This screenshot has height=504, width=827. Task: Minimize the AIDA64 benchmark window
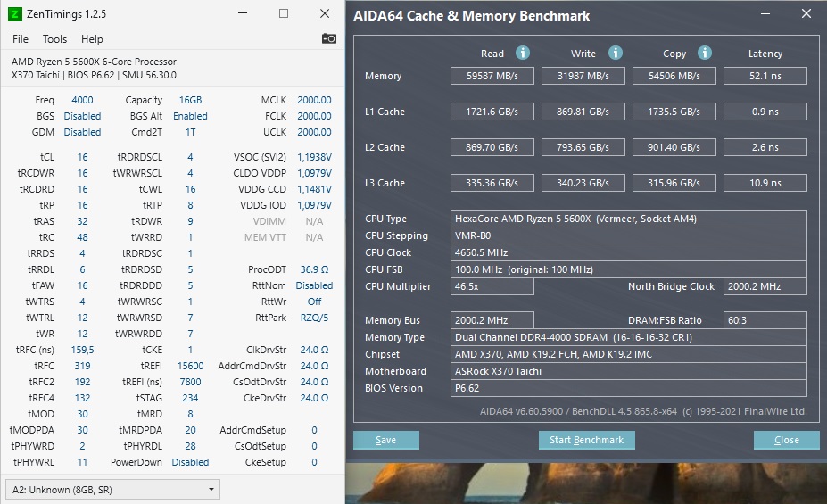[x=765, y=14]
